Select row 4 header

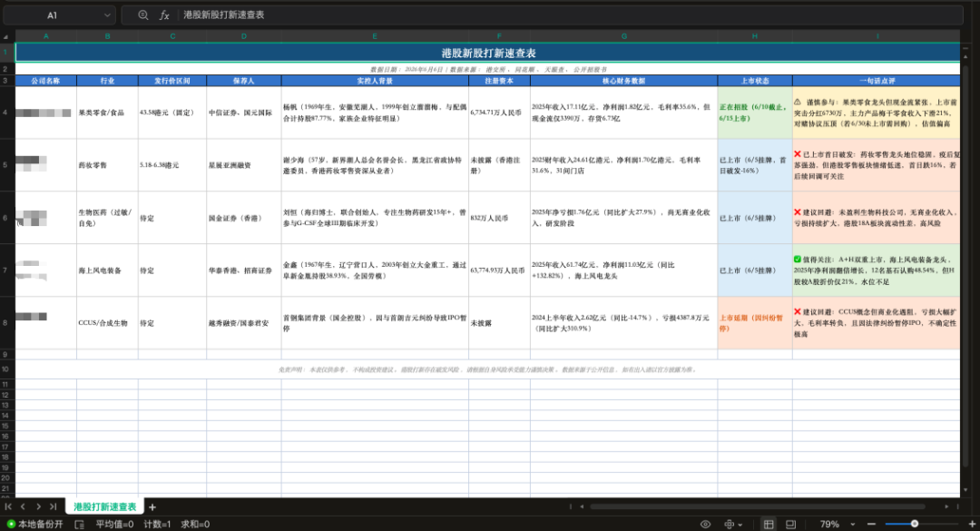click(5, 113)
